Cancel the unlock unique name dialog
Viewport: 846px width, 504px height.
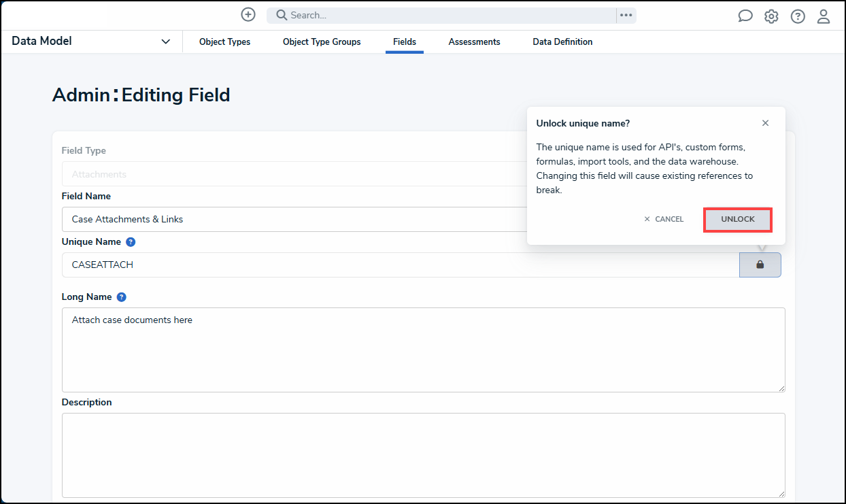664,220
